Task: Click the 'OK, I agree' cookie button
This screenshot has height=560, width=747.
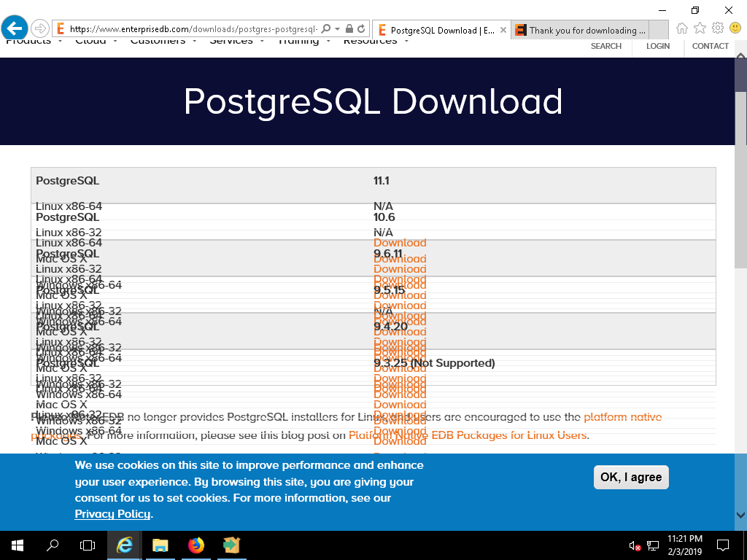Action: pyautogui.click(x=631, y=477)
